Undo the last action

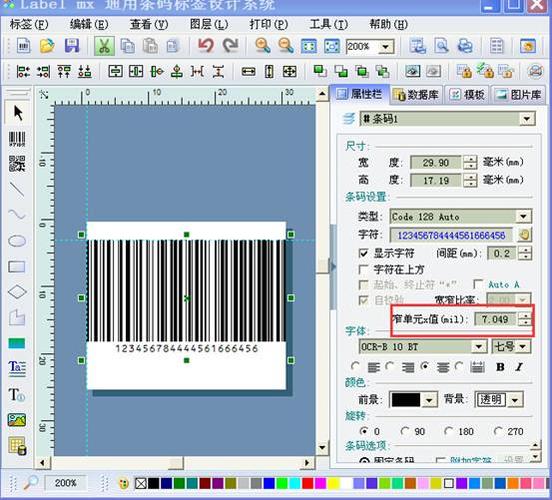205,46
